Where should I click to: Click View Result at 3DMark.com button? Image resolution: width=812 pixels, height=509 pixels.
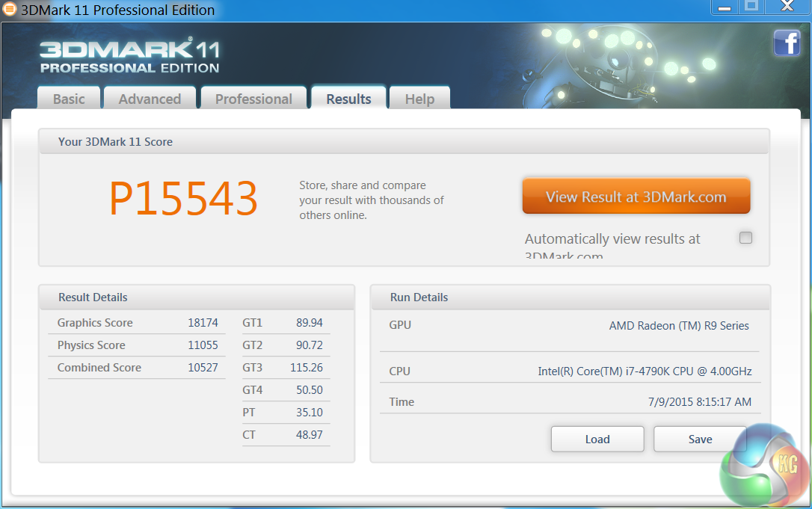pyautogui.click(x=636, y=197)
